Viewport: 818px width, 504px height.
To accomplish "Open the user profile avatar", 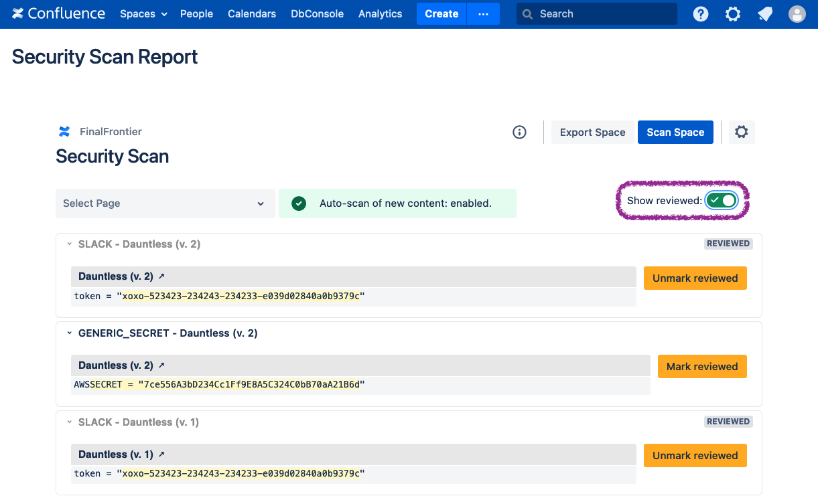I will [797, 14].
